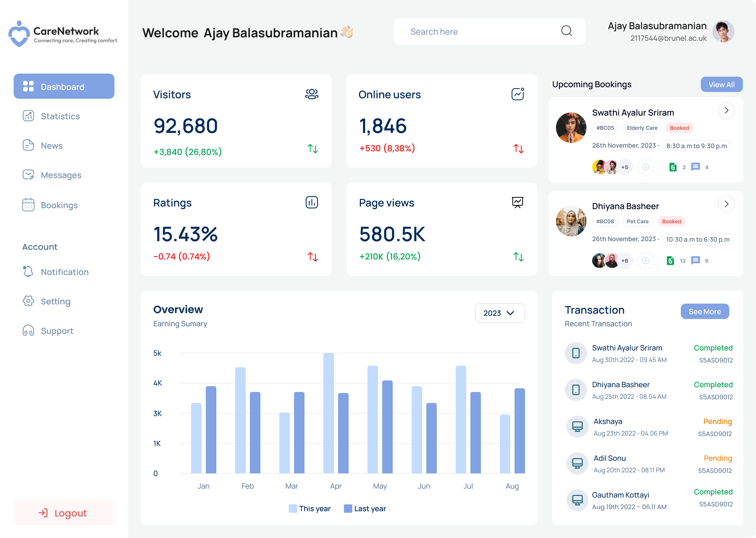Click the +6 participants badge
Viewport: 756px width, 538px height.
(624, 260)
